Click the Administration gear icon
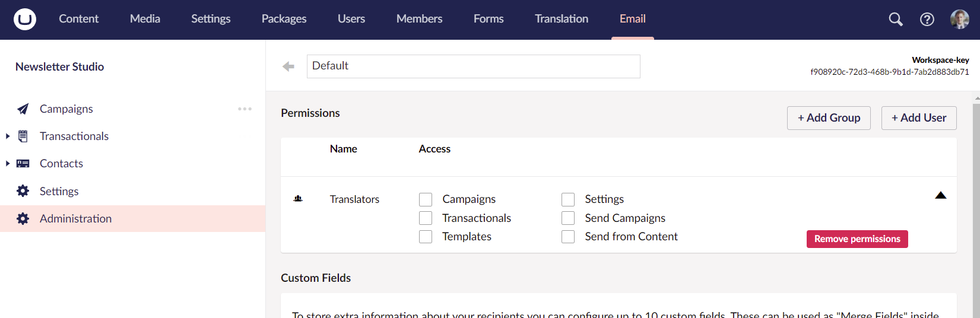This screenshot has height=318, width=980. (x=23, y=219)
